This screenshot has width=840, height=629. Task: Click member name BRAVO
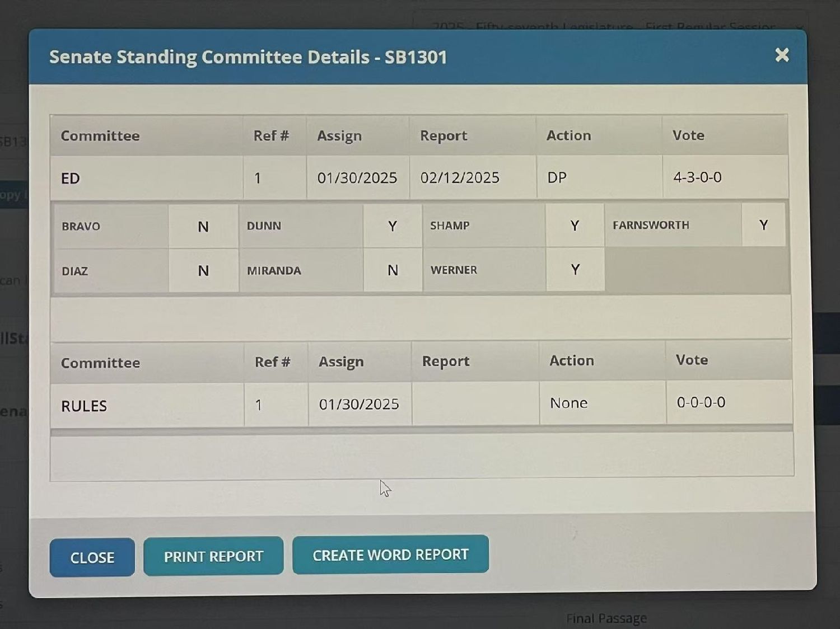click(x=81, y=227)
